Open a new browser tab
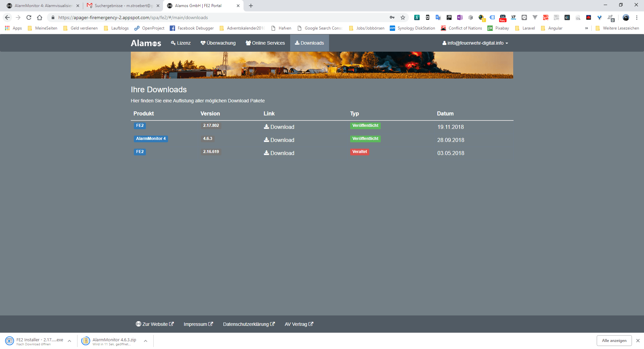 tap(251, 6)
